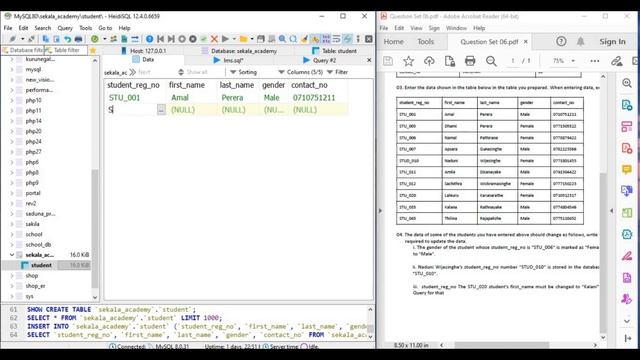The width and height of the screenshot is (640, 360).
Task: Open the Acrobat Window menu
Action: coord(456,28)
